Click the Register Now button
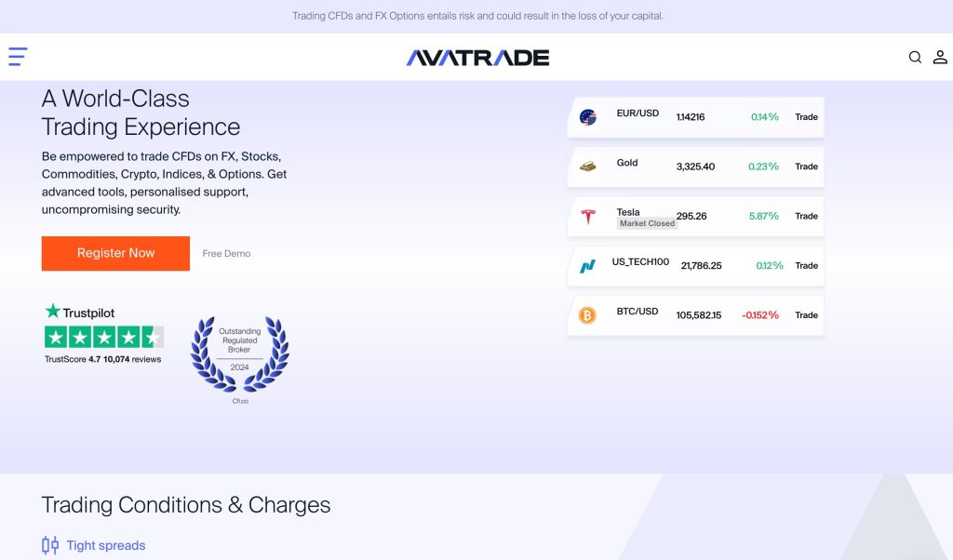This screenshot has height=560, width=953. (x=115, y=253)
